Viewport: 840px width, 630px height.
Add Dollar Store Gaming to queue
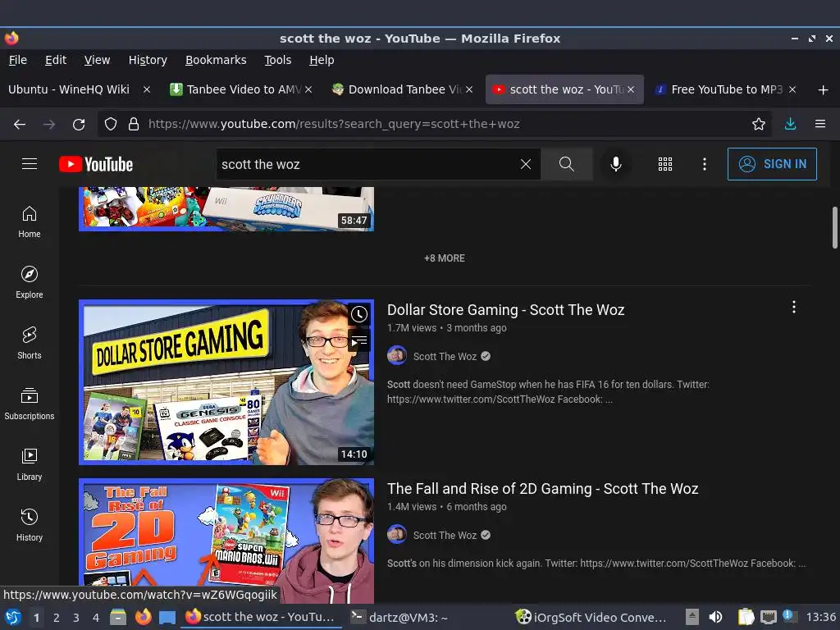[x=359, y=340]
